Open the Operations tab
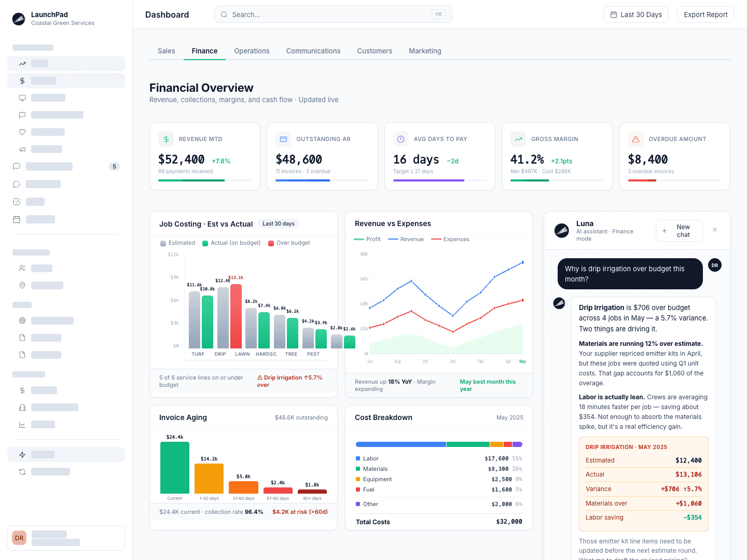The width and height of the screenshot is (747, 560). pos(252,51)
